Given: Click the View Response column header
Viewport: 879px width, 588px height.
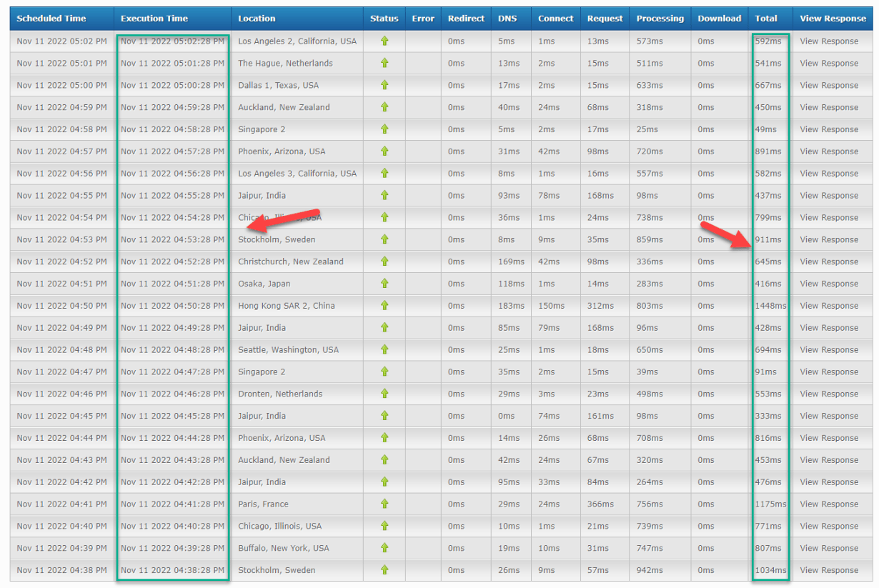Looking at the screenshot, I should point(833,19).
